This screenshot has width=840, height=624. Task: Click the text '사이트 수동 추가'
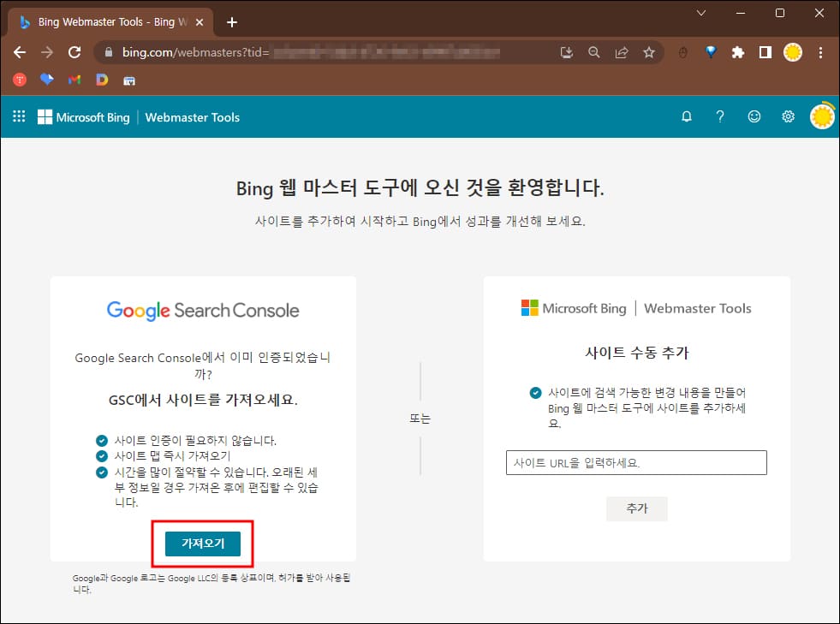point(636,353)
